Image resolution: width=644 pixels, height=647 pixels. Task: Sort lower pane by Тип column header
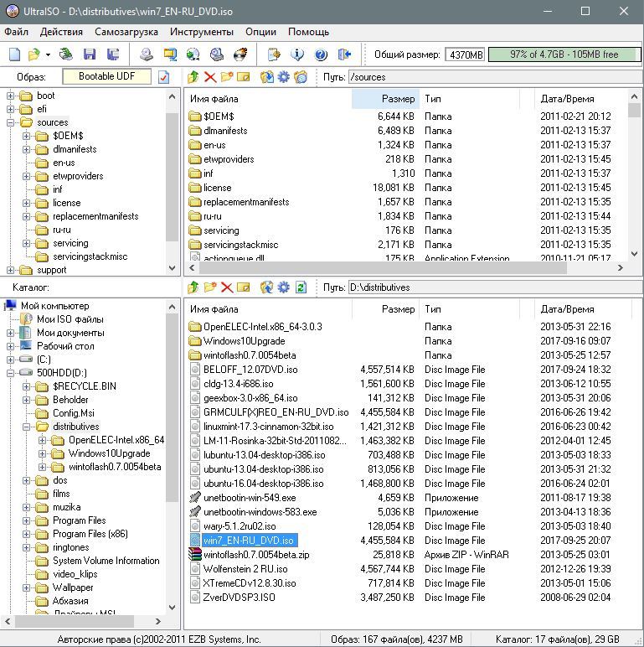click(470, 309)
